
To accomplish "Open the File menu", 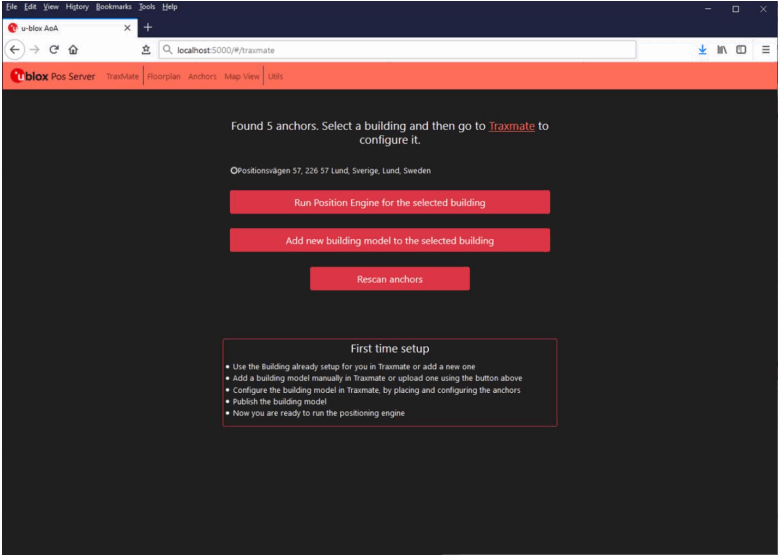I will click(x=11, y=7).
